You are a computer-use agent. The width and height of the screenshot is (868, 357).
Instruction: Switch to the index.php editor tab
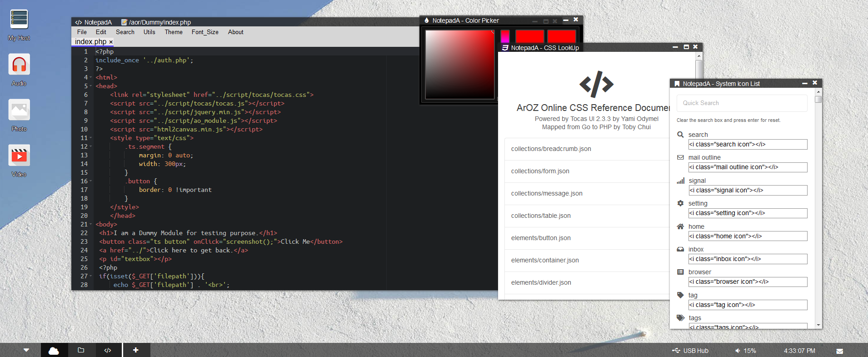90,42
